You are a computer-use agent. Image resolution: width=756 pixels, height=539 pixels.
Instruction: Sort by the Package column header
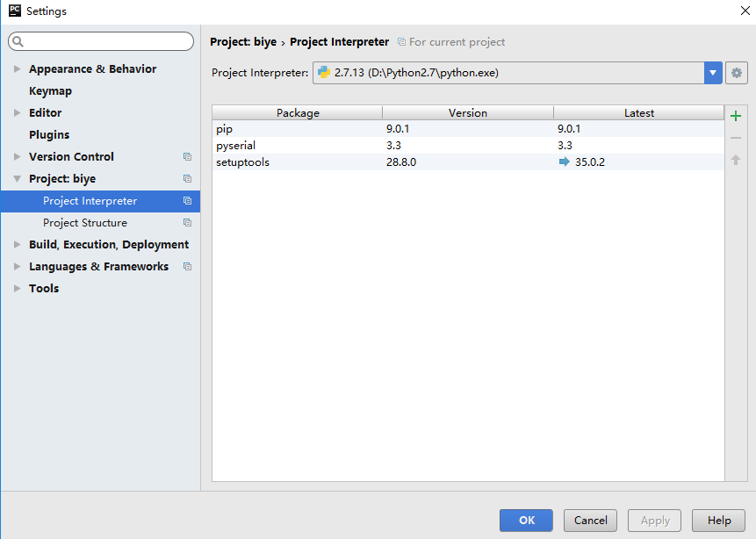(298, 113)
